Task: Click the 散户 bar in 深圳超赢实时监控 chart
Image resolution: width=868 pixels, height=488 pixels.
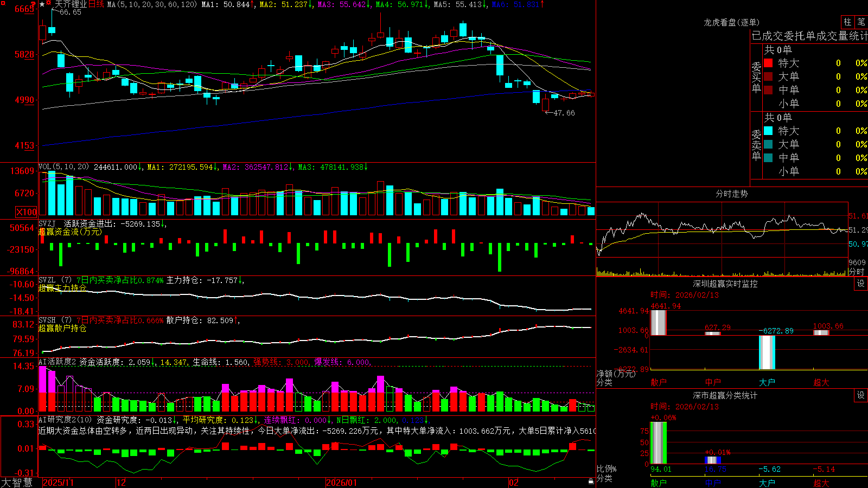Action: click(659, 323)
